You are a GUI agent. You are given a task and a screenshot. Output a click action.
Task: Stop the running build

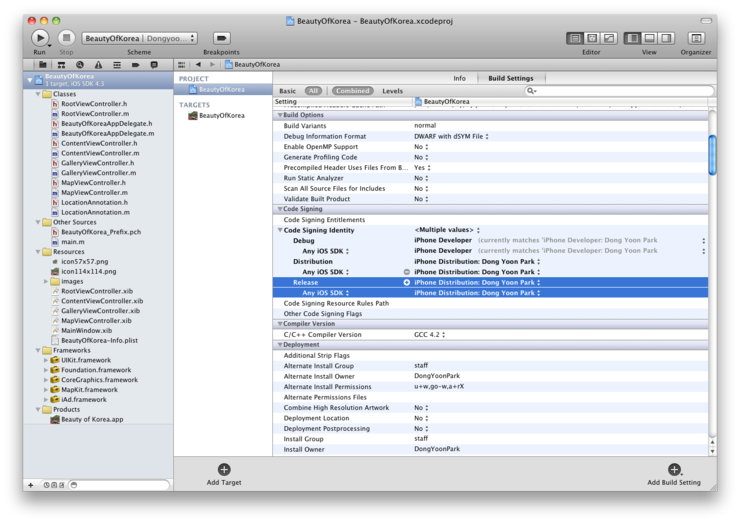tap(67, 38)
